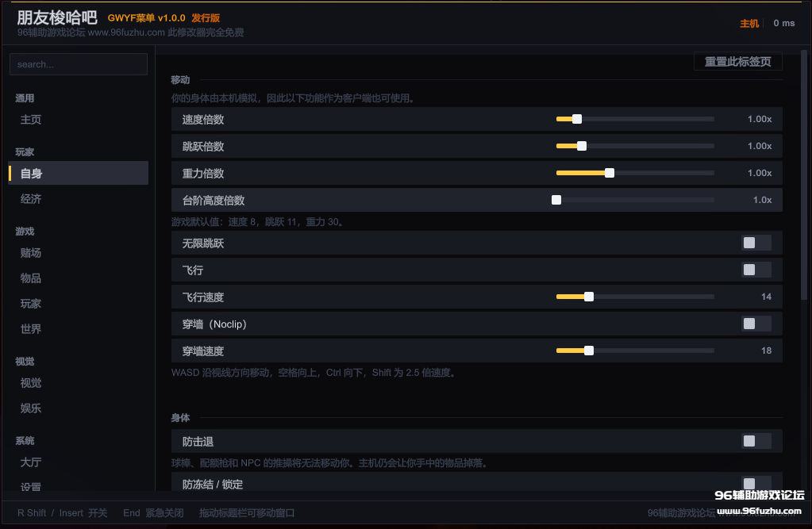Turn on 穿墙 (Noclip) toggle
Image resolution: width=812 pixels, height=529 pixels.
coord(756,324)
